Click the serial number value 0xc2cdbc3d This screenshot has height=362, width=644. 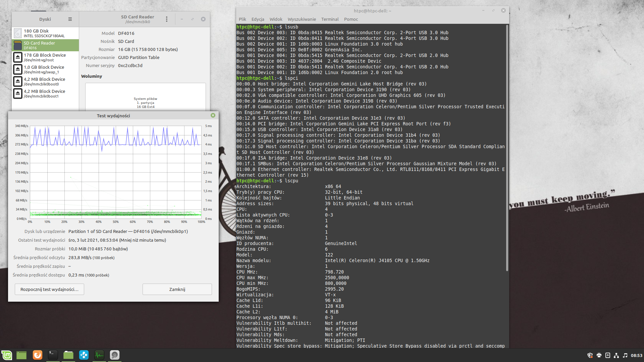pos(130,65)
